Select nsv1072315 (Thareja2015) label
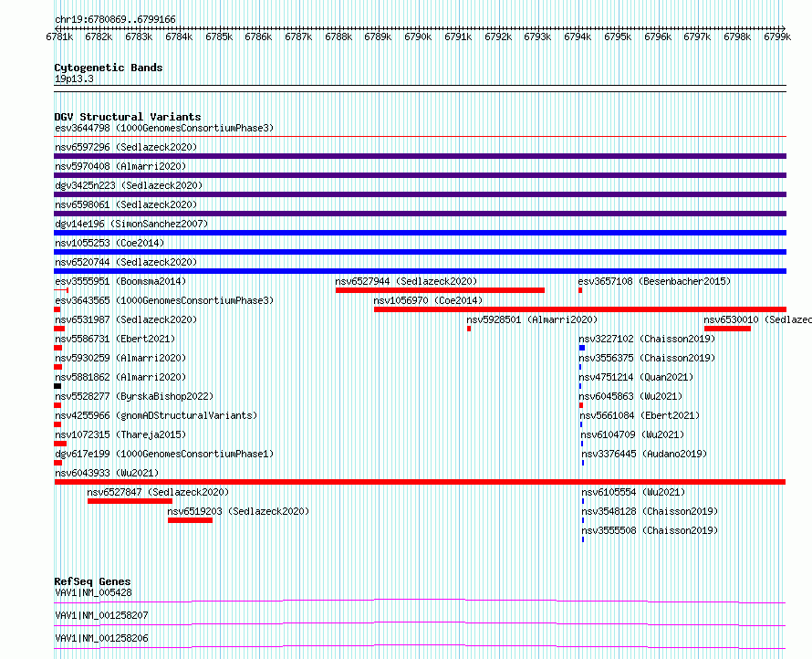The height and width of the screenshot is (659, 812). tap(120, 434)
